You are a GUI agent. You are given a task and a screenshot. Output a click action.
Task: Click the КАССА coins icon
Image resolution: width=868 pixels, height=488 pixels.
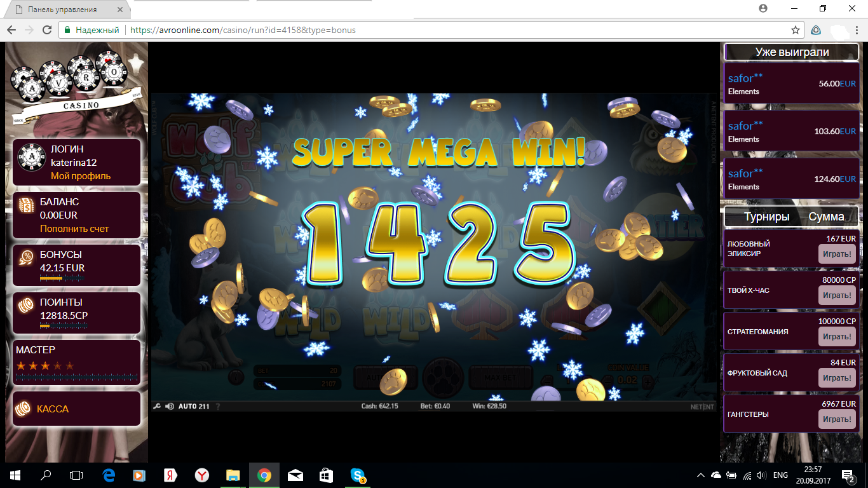point(24,409)
